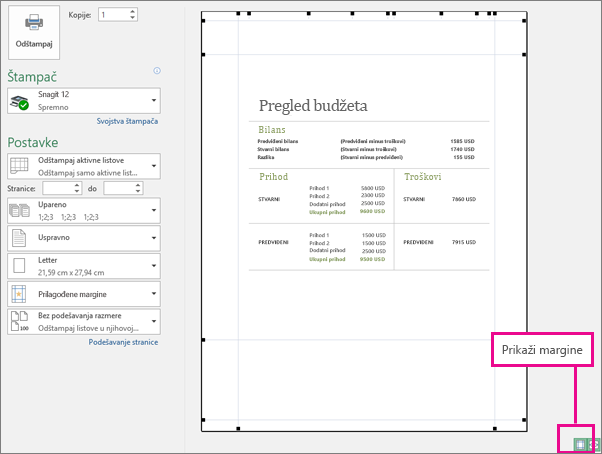Image resolution: width=602 pixels, height=454 pixels.
Task: Click the Snagit printer ready icon
Action: 19,102
